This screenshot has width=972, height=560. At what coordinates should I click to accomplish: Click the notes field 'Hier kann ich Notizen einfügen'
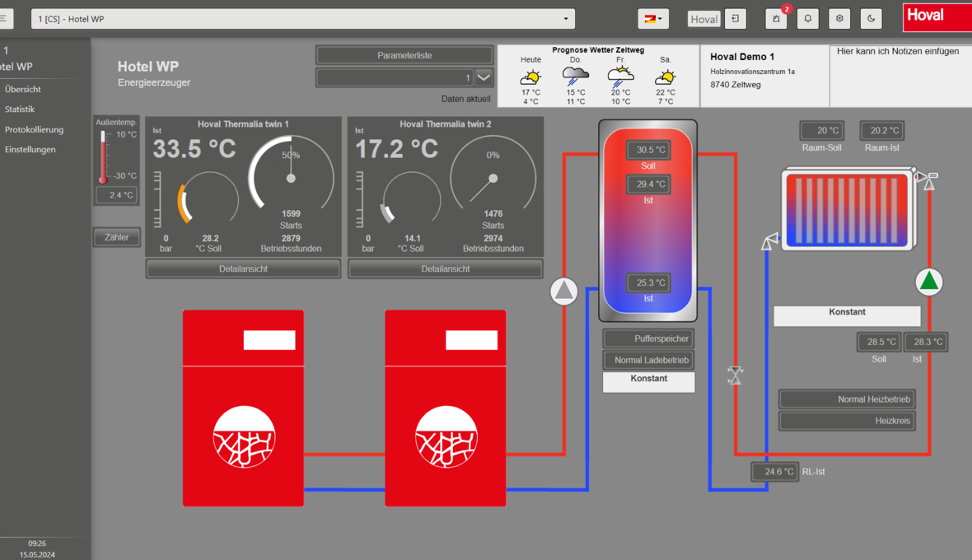pyautogui.click(x=900, y=74)
